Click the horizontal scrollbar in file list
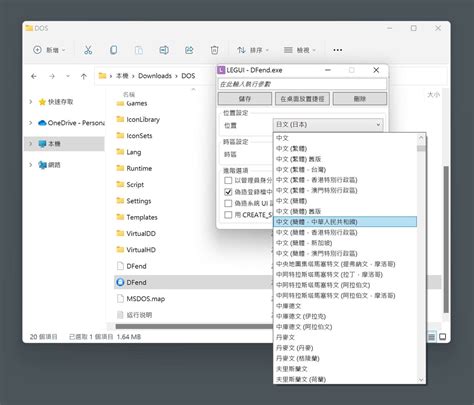This screenshot has height=405, width=474. 194,326
